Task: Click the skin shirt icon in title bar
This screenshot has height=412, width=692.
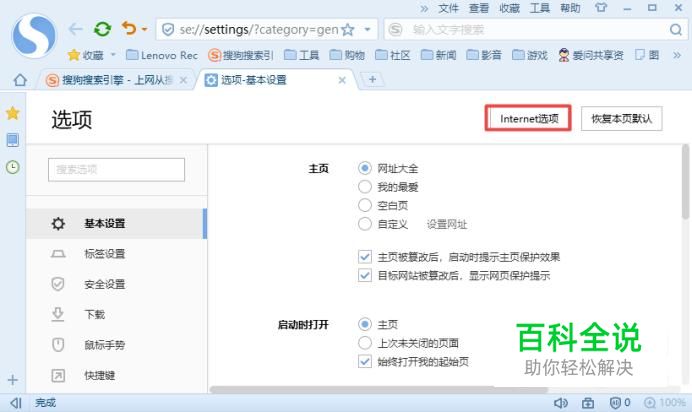Action: [x=601, y=7]
